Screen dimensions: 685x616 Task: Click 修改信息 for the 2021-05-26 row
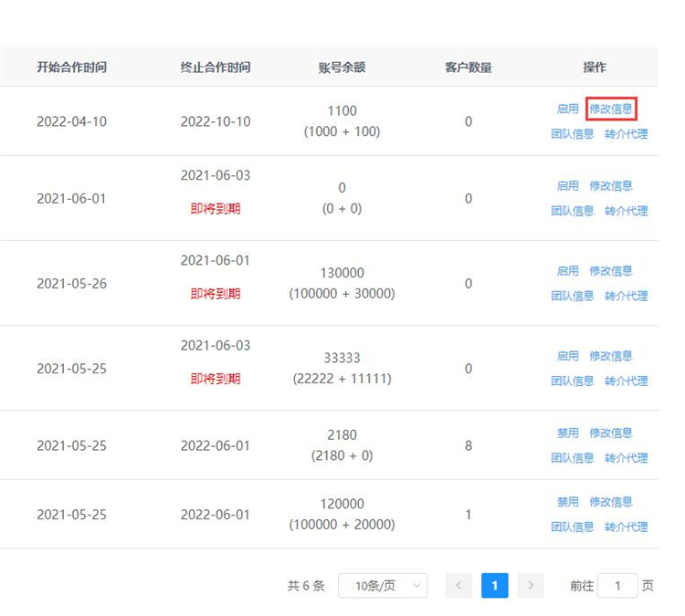coord(611,271)
